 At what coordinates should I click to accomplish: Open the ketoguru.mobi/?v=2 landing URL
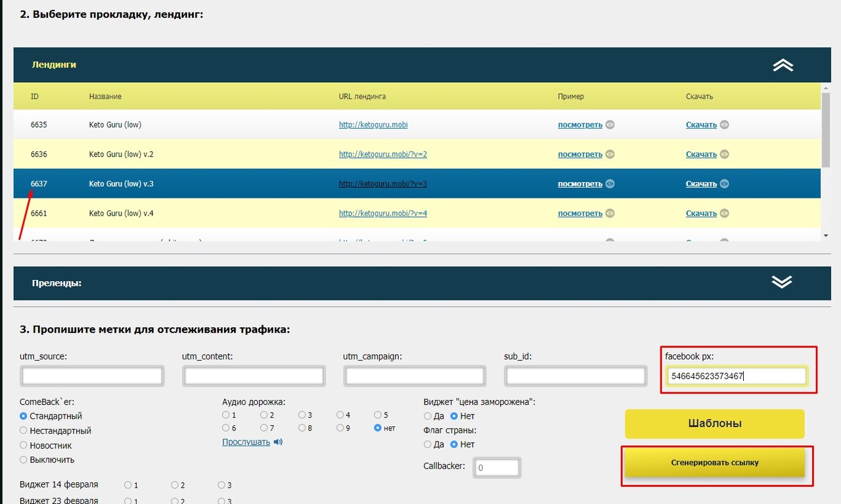coord(383,154)
